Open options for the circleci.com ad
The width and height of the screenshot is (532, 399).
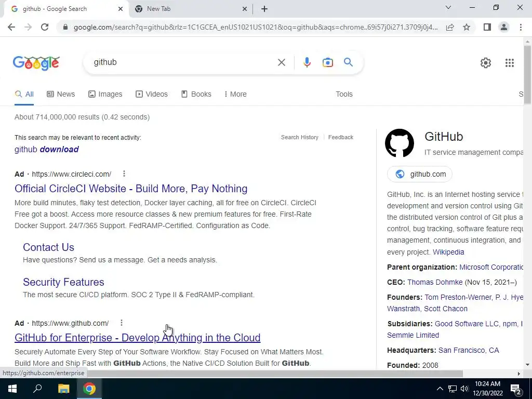(124, 174)
